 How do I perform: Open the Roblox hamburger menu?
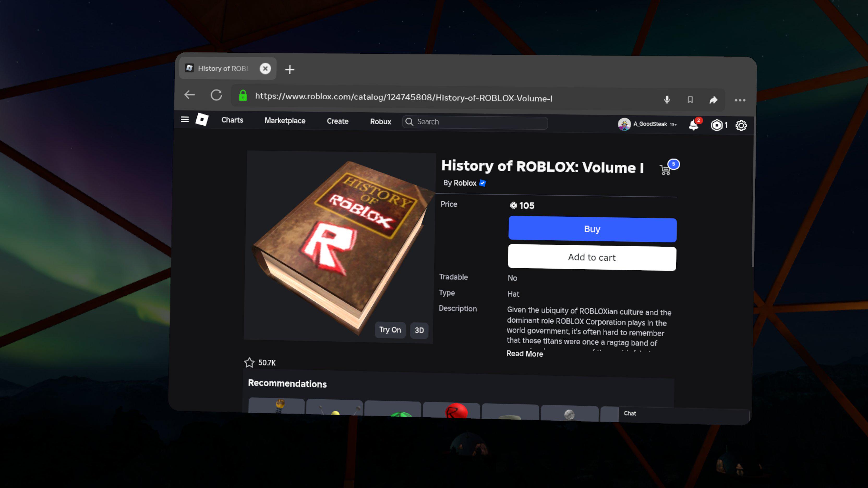click(x=185, y=119)
